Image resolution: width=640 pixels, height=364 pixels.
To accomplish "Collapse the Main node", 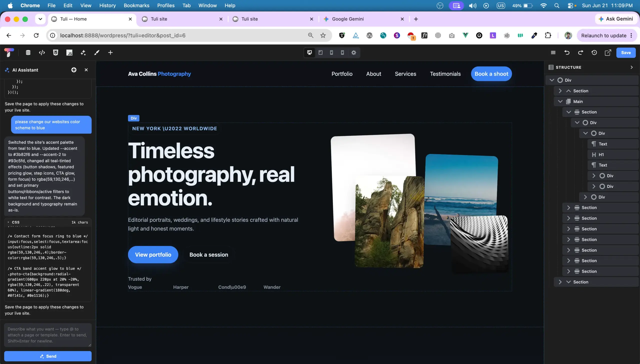I will [560, 101].
